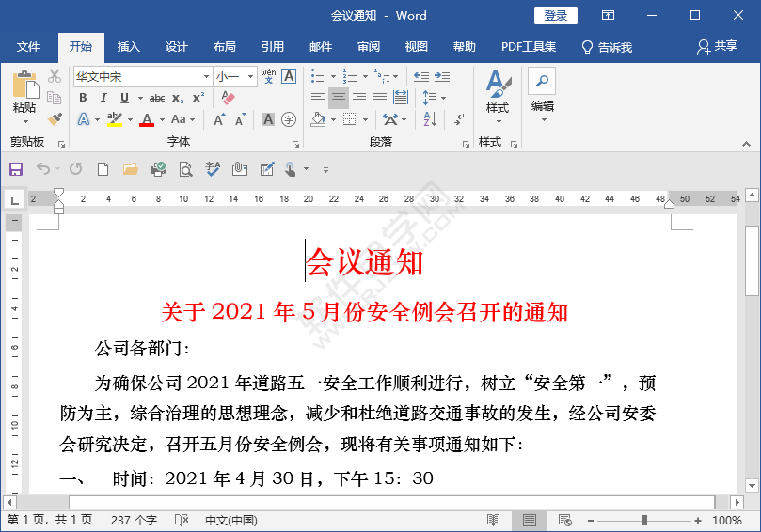The width and height of the screenshot is (761, 532).
Task: Save document with floppy disk icon
Action: coord(16,169)
